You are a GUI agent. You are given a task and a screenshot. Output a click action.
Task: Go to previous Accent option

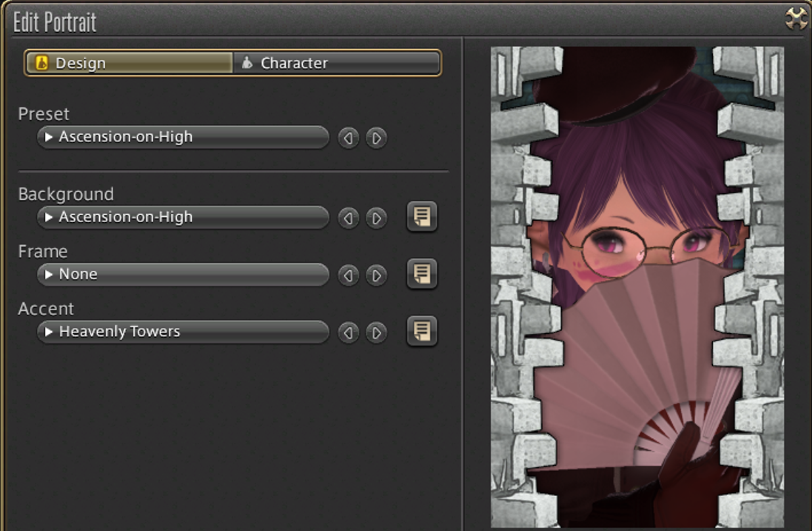(348, 333)
